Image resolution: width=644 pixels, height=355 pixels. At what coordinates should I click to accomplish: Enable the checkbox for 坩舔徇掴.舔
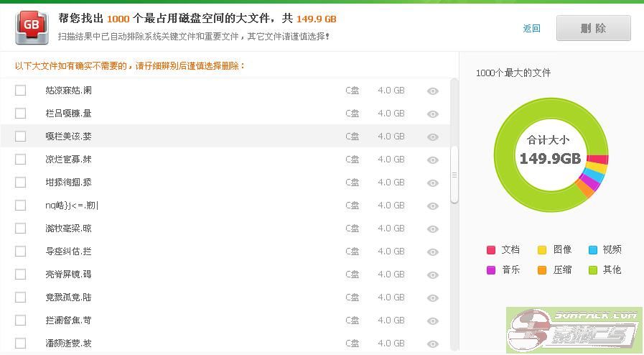20,182
